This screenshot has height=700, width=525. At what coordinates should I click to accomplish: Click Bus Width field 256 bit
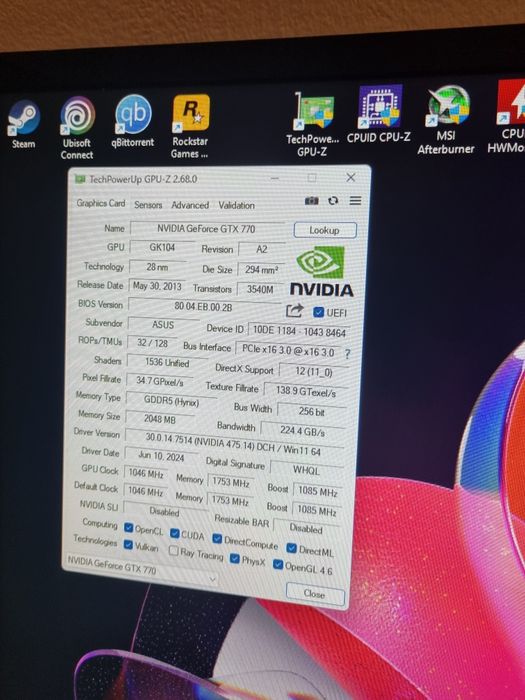[x=312, y=411]
